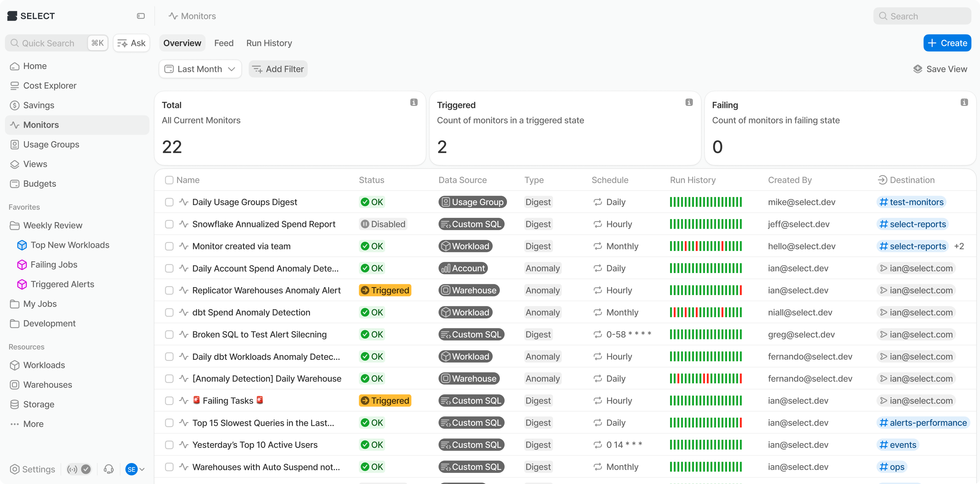Click the info icon on Failing card

[x=964, y=102]
